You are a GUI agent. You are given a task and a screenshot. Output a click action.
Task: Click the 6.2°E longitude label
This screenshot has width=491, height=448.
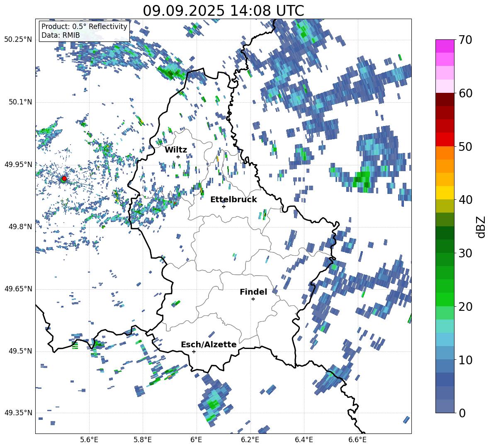pos(250,440)
